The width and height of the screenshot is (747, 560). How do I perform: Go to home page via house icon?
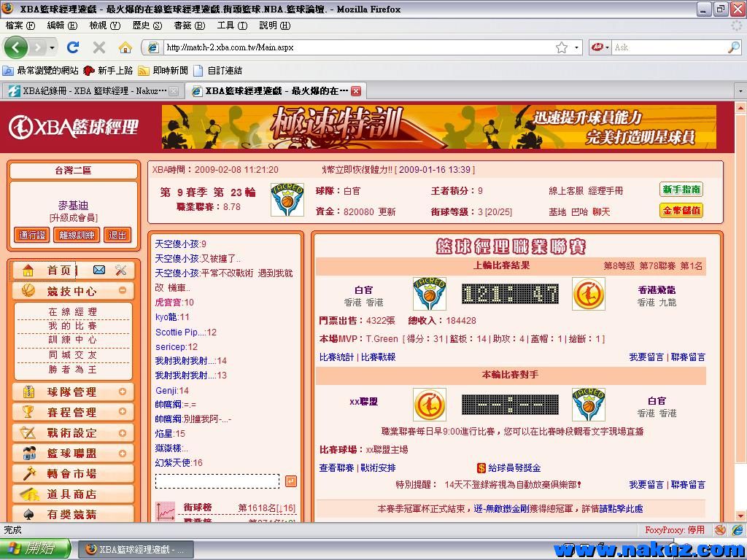(125, 47)
